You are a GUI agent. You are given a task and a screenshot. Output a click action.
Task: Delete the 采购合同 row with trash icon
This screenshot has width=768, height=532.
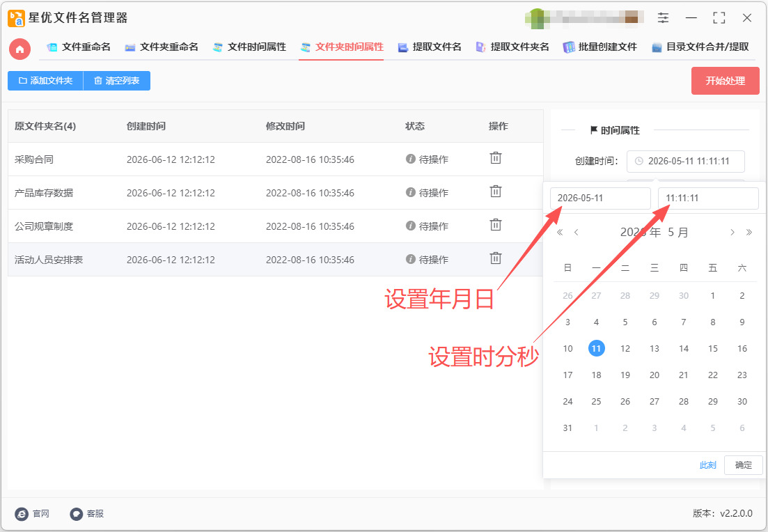(x=496, y=158)
